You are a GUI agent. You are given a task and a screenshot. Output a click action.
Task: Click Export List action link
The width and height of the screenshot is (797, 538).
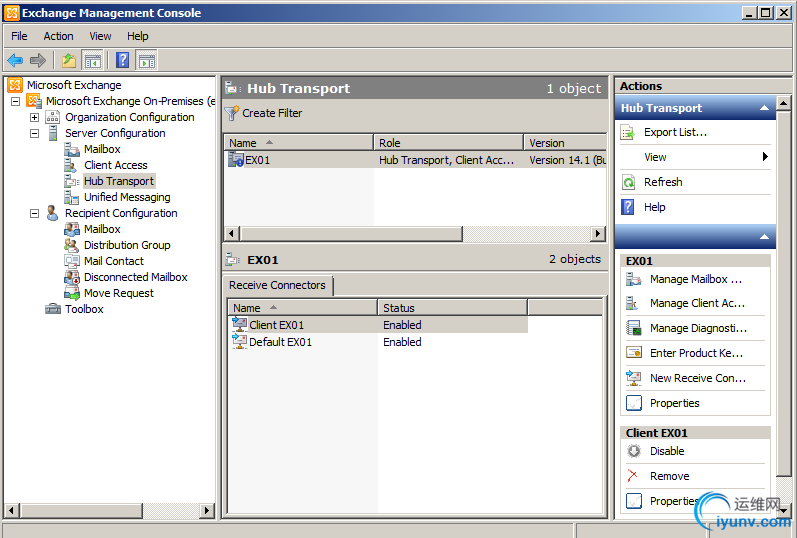pos(675,132)
